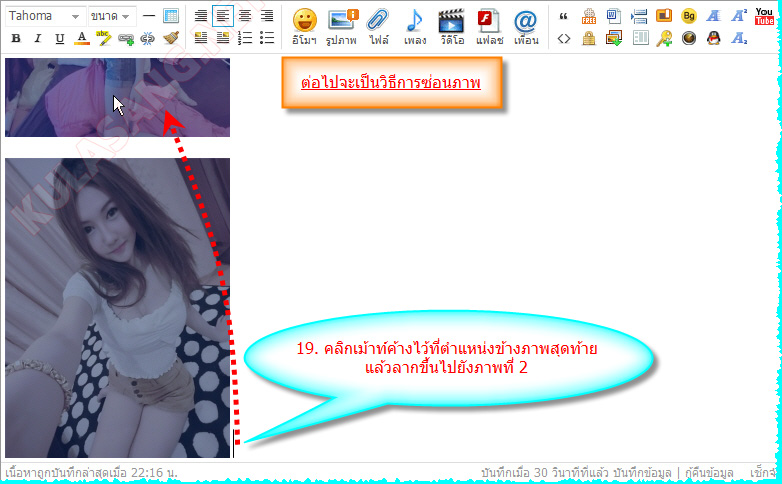Click the last-saved status text at 22:16
The width and height of the screenshot is (782, 484).
click(x=91, y=473)
